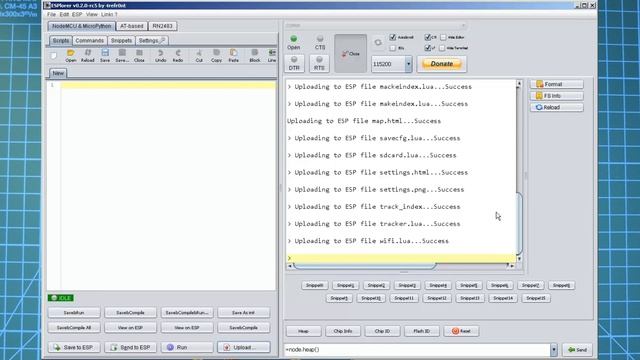Click the Upload button

[x=244, y=347]
